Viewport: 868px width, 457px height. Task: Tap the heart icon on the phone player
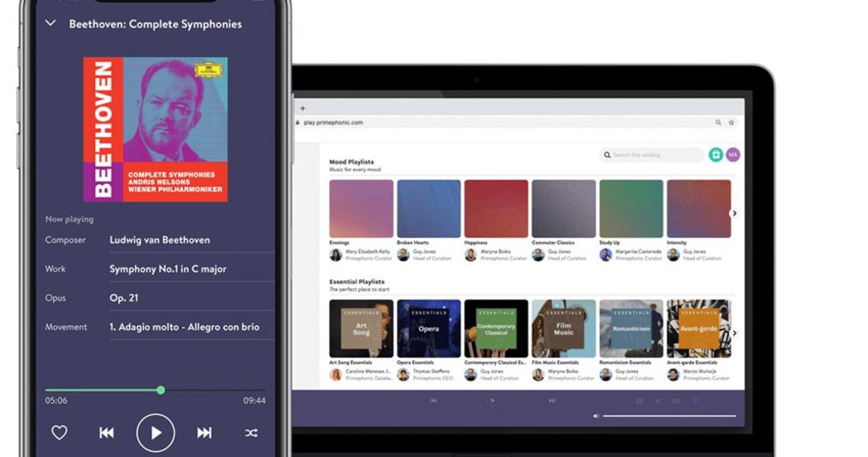pos(60,433)
